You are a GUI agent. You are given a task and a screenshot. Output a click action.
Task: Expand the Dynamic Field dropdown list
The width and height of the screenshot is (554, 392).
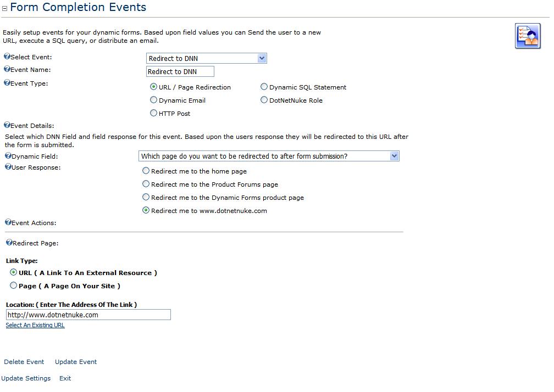(269, 156)
